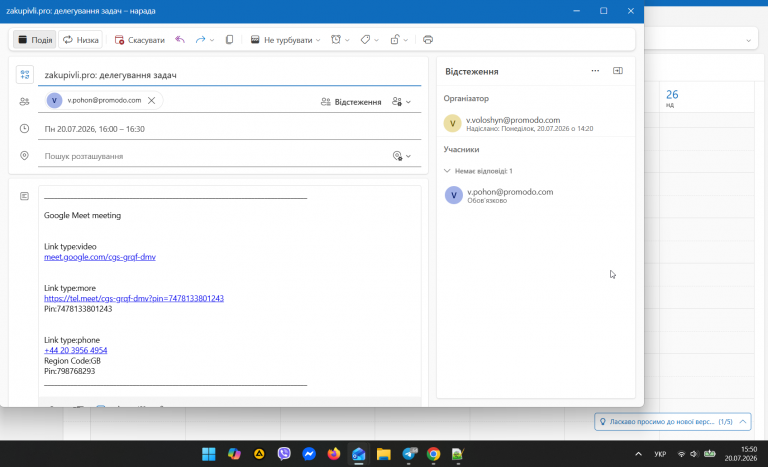This screenshot has width=768, height=467.
Task: Click the categorize tag icon
Action: [x=365, y=40]
